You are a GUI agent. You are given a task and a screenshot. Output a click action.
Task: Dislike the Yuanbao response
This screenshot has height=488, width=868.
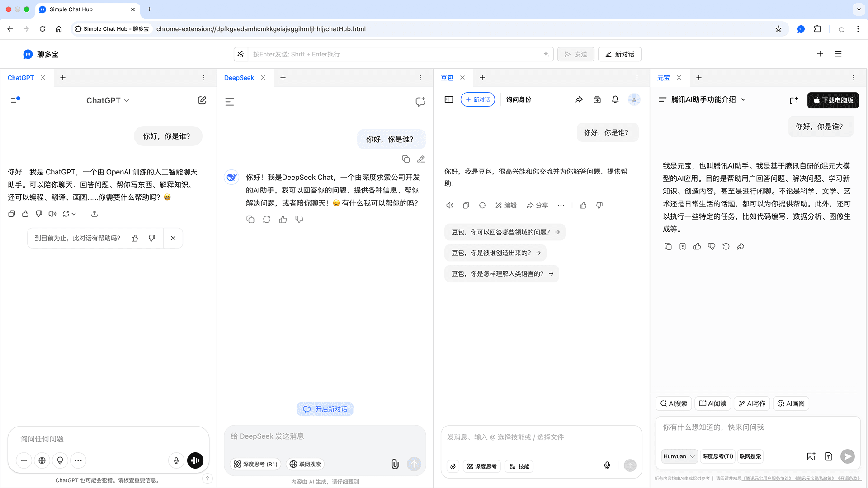712,246
